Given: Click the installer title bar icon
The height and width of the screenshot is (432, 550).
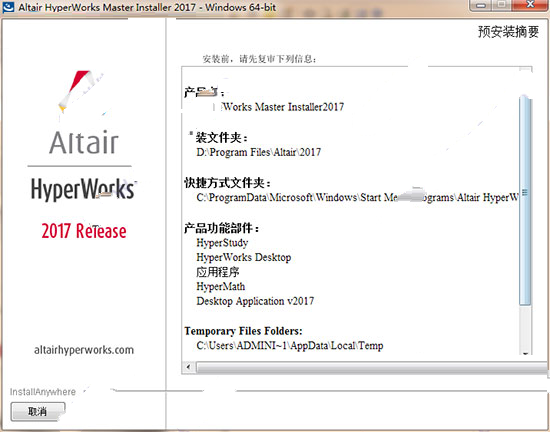Looking at the screenshot, I should point(8,7).
